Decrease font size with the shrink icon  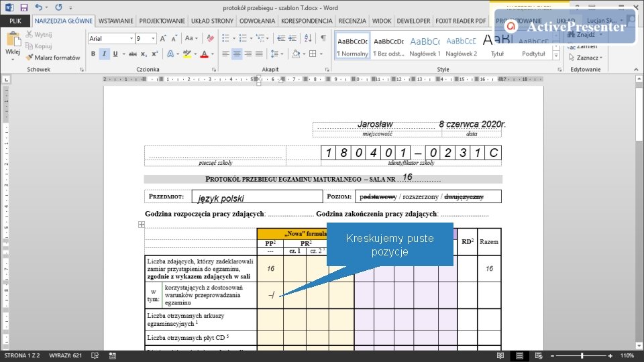pyautogui.click(x=174, y=38)
